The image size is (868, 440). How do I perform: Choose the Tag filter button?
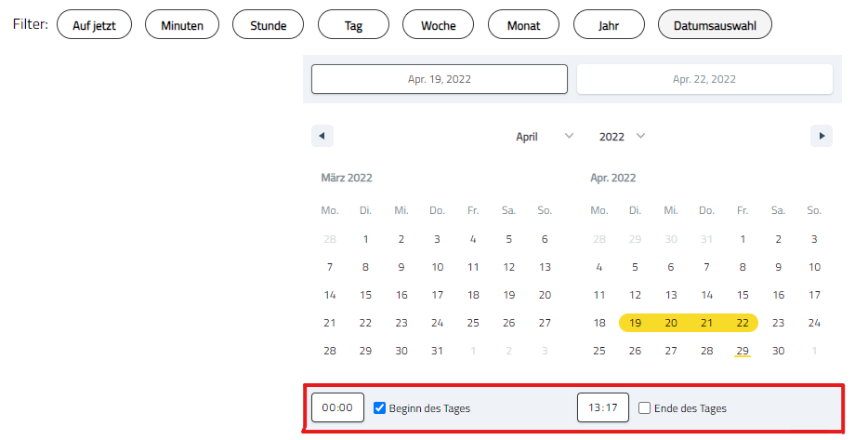click(353, 25)
